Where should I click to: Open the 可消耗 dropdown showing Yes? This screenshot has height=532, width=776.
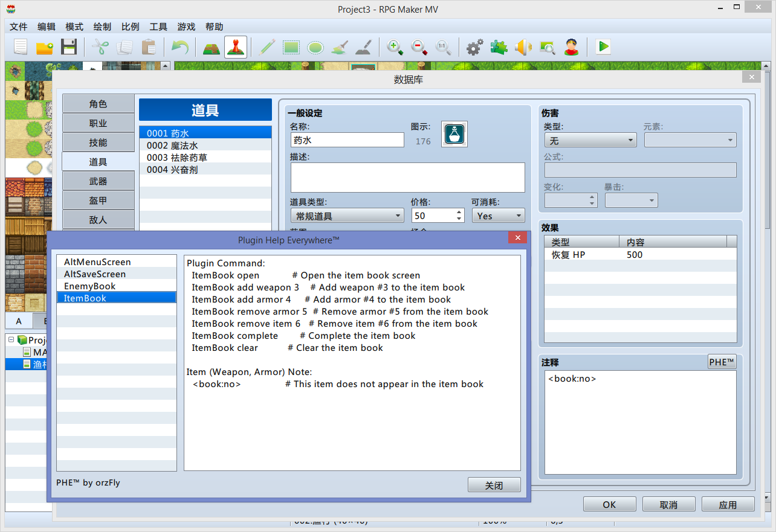click(498, 216)
